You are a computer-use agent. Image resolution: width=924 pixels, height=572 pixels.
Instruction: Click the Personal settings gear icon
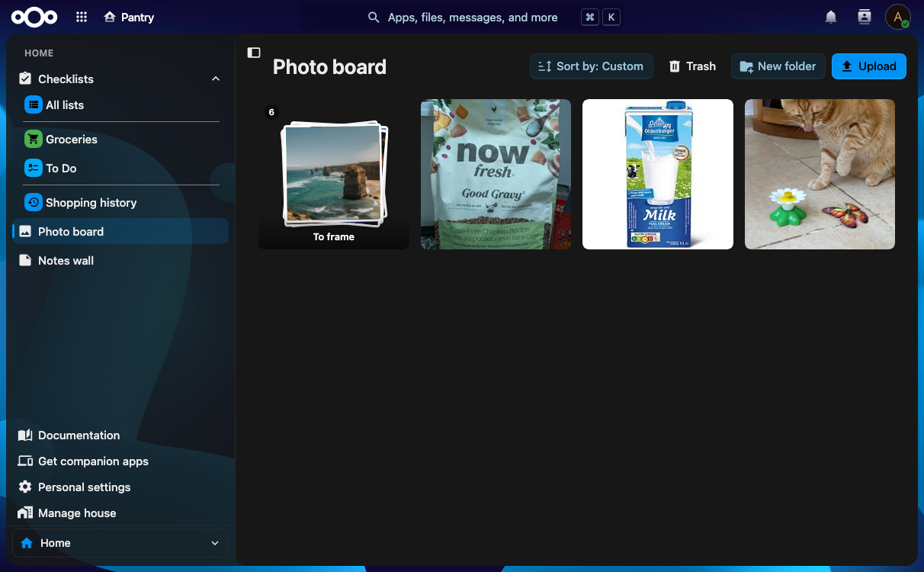point(25,487)
